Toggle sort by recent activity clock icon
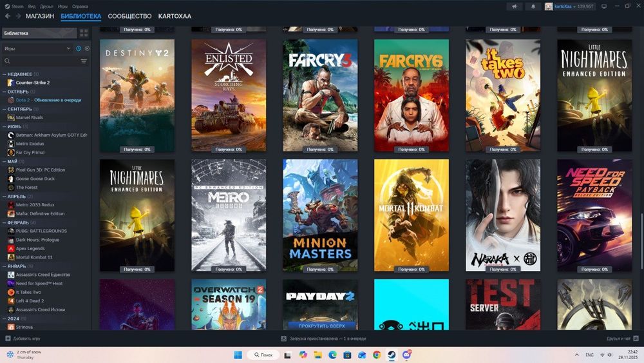Viewport: 644px width, 363px height. [79, 48]
